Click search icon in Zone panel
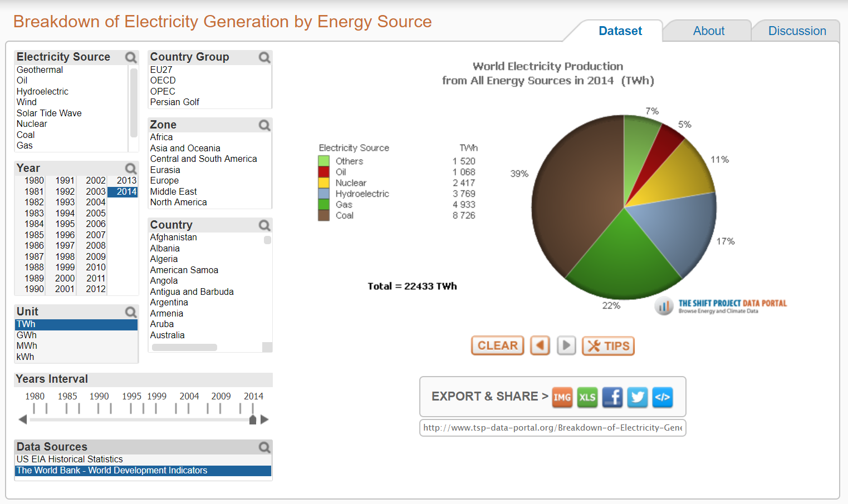This screenshot has width=848, height=504. (x=264, y=125)
